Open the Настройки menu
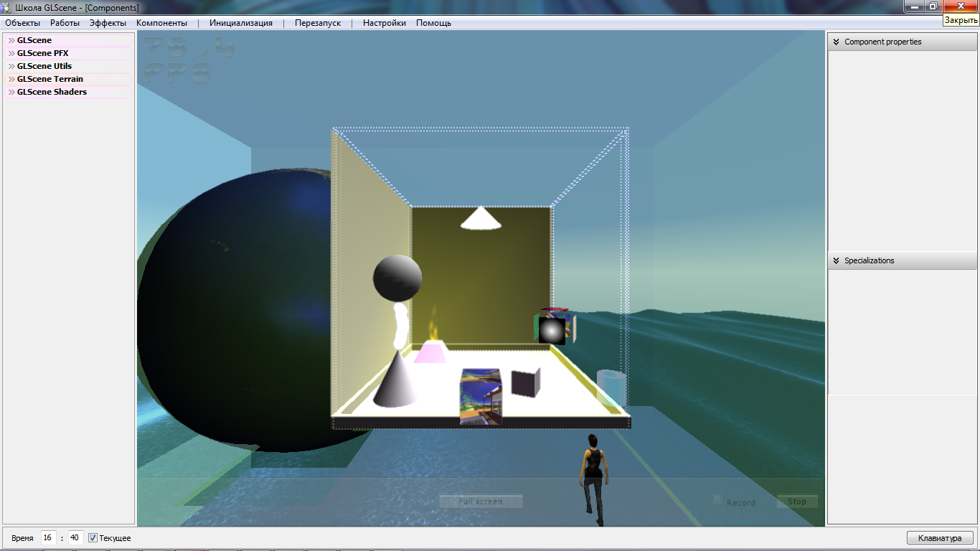 (x=384, y=23)
